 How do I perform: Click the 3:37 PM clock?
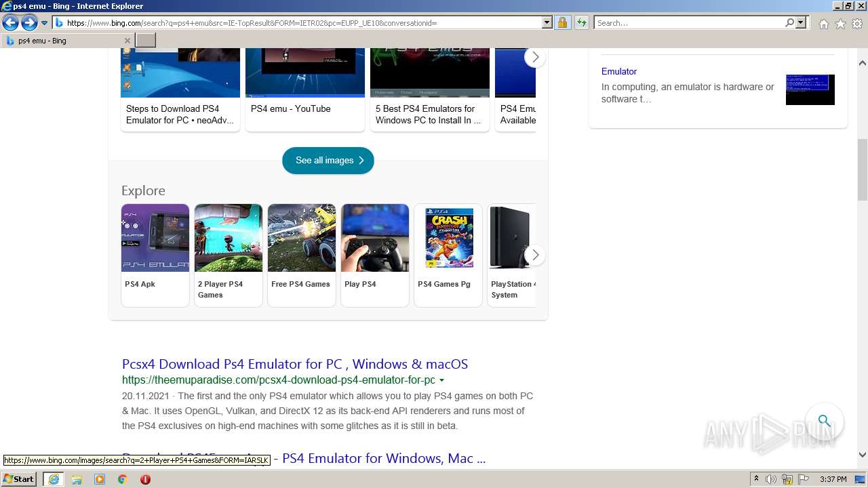pos(833,479)
